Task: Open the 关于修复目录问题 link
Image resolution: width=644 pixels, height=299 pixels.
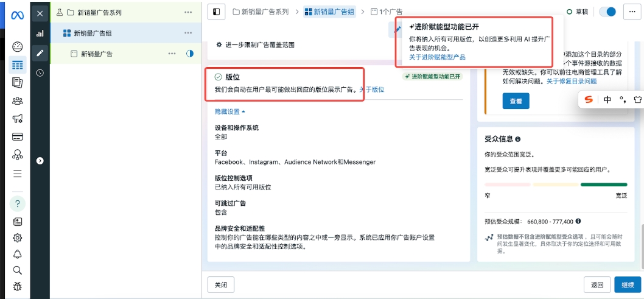Action: [x=572, y=82]
